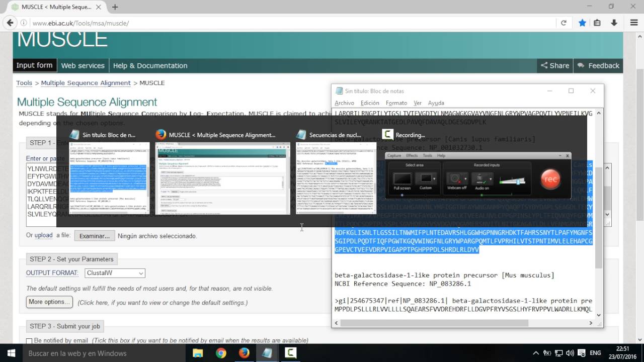
Task: Open the Ver menu in Notepad
Action: pyautogui.click(x=418, y=103)
